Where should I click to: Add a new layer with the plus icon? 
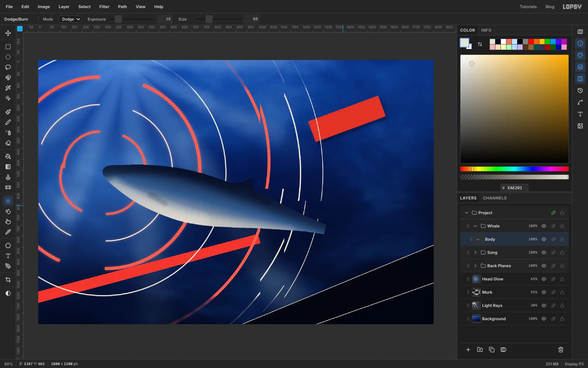point(468,350)
